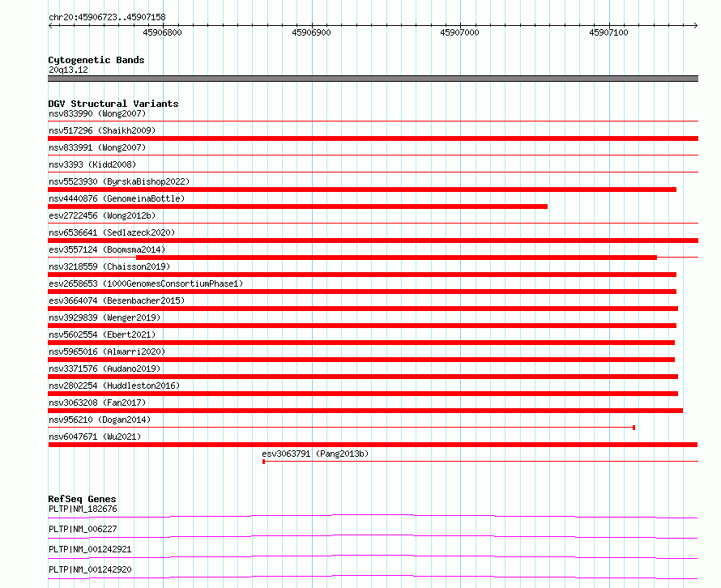Click the 45907100 ruler position label
Image resolution: width=721 pixels, height=588 pixels.
coord(609,32)
